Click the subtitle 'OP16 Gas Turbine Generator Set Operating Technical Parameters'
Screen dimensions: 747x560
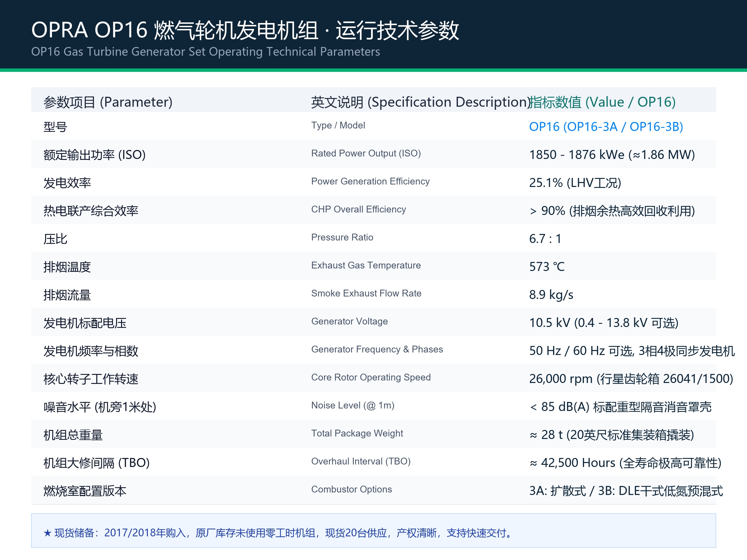[205, 52]
